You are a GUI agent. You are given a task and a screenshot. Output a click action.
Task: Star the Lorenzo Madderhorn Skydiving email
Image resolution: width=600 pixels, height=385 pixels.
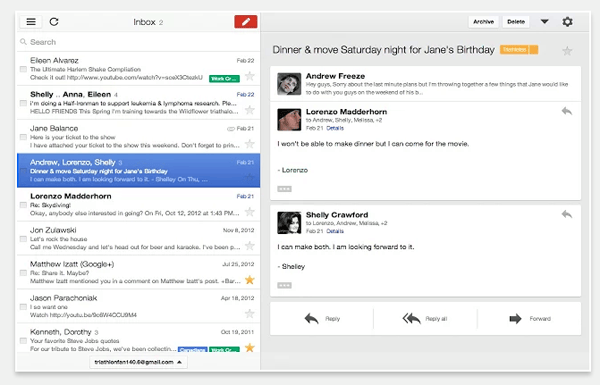[249, 212]
